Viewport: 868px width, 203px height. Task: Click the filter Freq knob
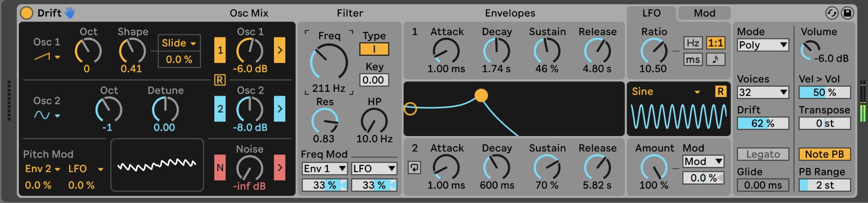[x=329, y=62]
